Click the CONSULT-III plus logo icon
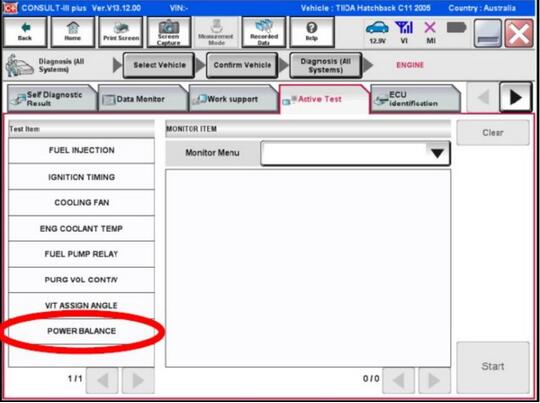 point(9,8)
